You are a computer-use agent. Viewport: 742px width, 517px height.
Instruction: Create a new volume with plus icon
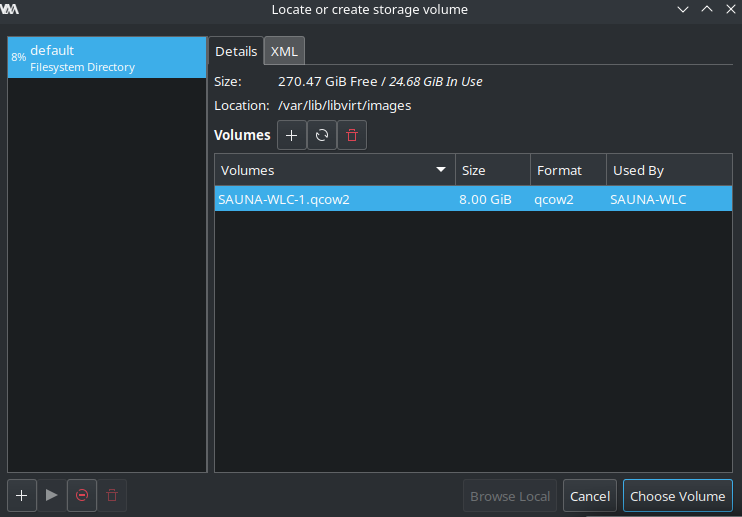point(292,135)
